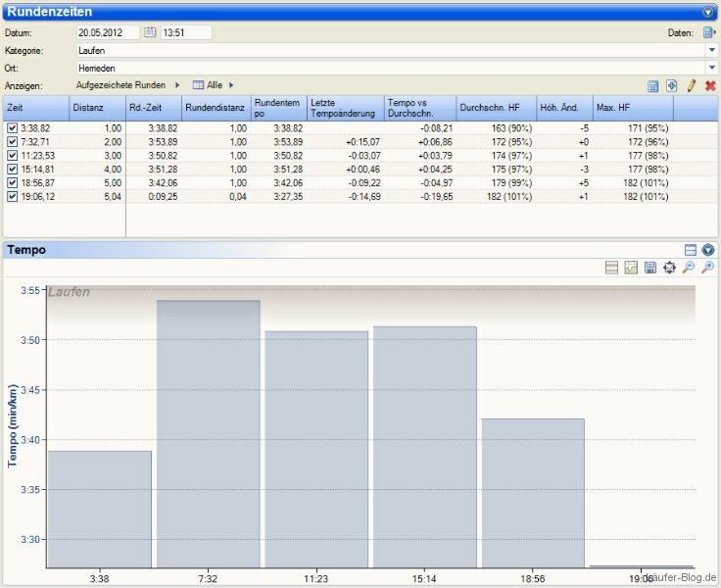
Task: Sort by the Rundentempo column header
Action: (x=279, y=108)
